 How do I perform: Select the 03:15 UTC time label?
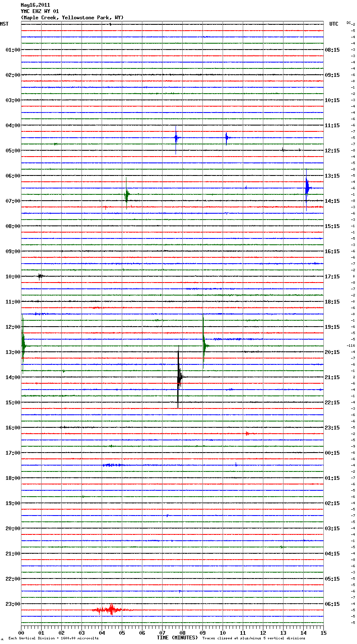(332, 528)
